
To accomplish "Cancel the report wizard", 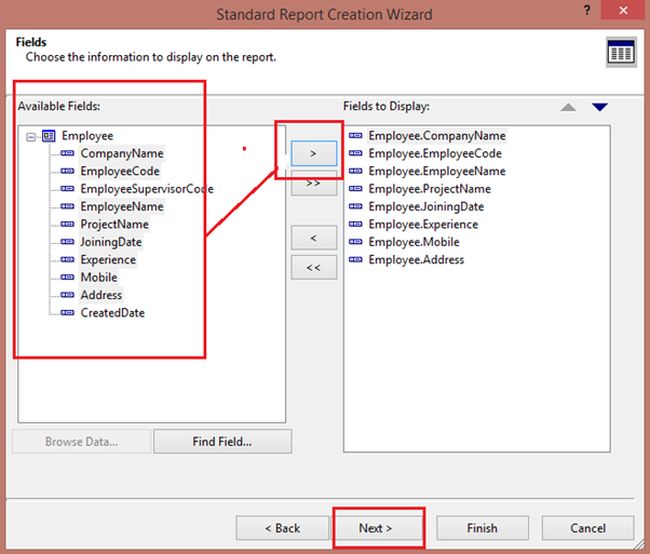I will point(587,528).
